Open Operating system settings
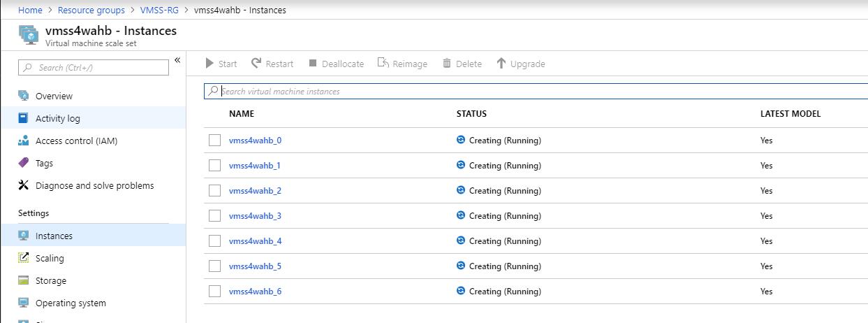This screenshot has height=323, width=868. pyautogui.click(x=94, y=303)
